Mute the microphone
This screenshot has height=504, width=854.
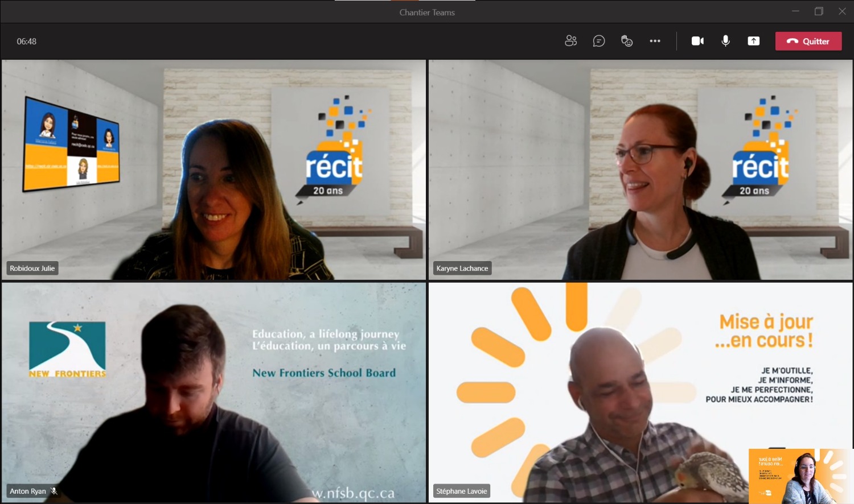725,41
